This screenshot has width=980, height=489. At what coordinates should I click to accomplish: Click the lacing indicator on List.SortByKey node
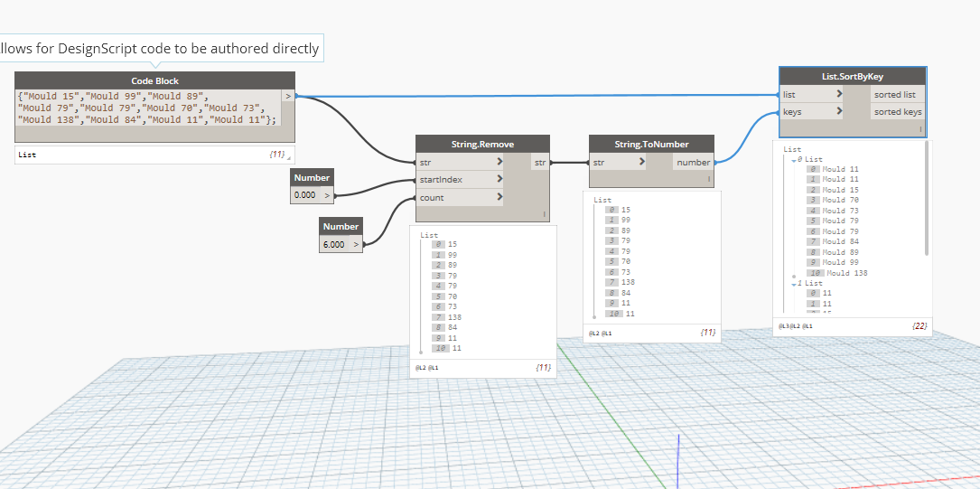pyautogui.click(x=920, y=129)
